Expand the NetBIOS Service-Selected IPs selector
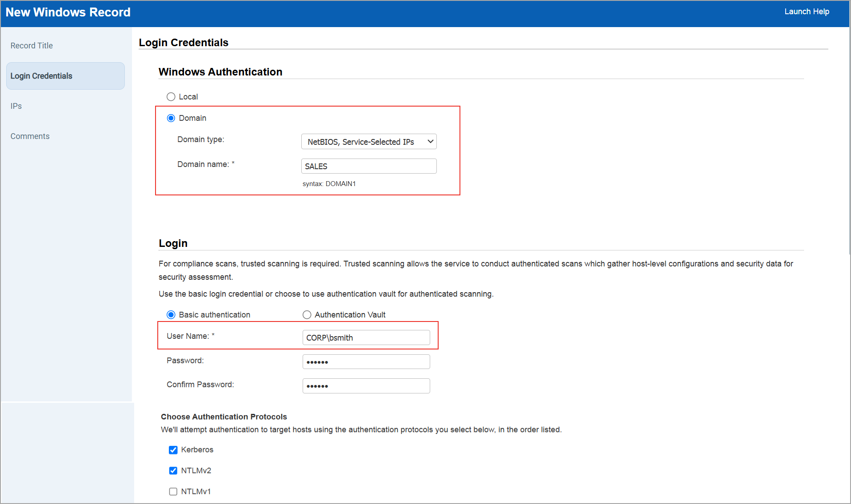851x504 pixels. [x=368, y=141]
